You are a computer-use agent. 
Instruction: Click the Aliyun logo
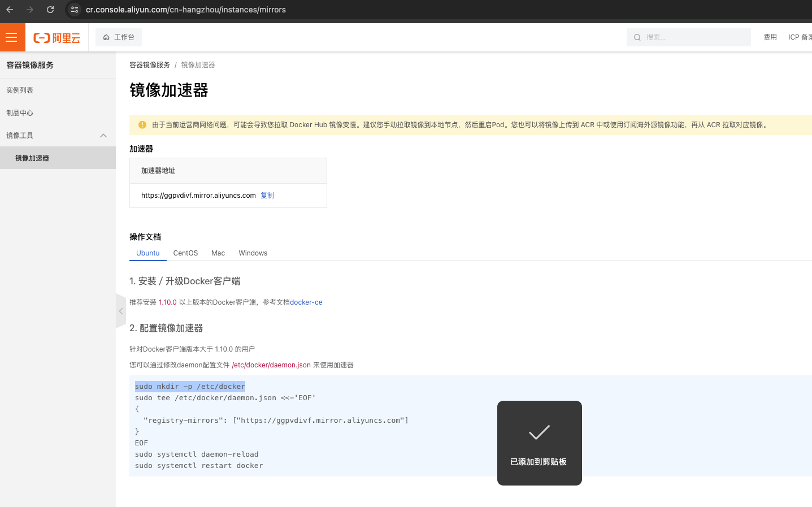[57, 38]
